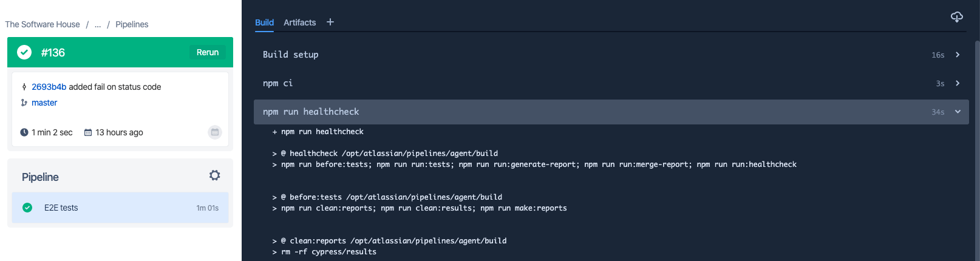Open pipeline settings gear icon
Screen dimensions: 980x261
214,175
